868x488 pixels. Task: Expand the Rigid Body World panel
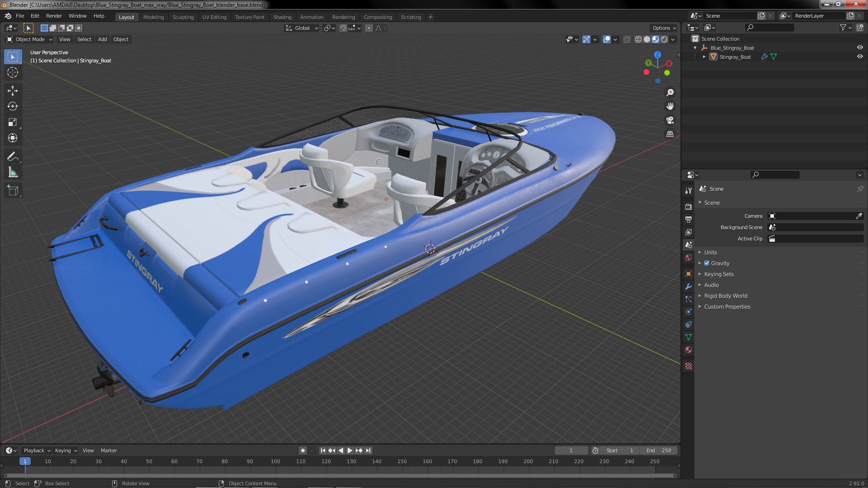725,296
